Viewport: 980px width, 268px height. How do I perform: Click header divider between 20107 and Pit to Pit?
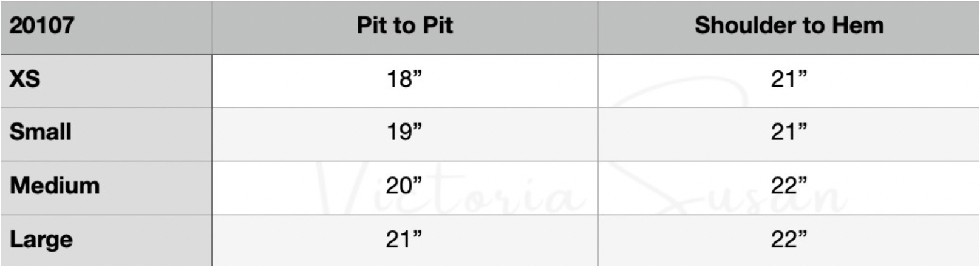coord(212,27)
